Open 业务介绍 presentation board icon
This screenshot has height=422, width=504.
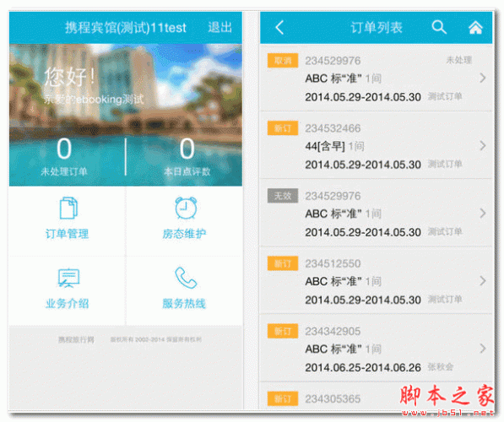click(x=68, y=278)
